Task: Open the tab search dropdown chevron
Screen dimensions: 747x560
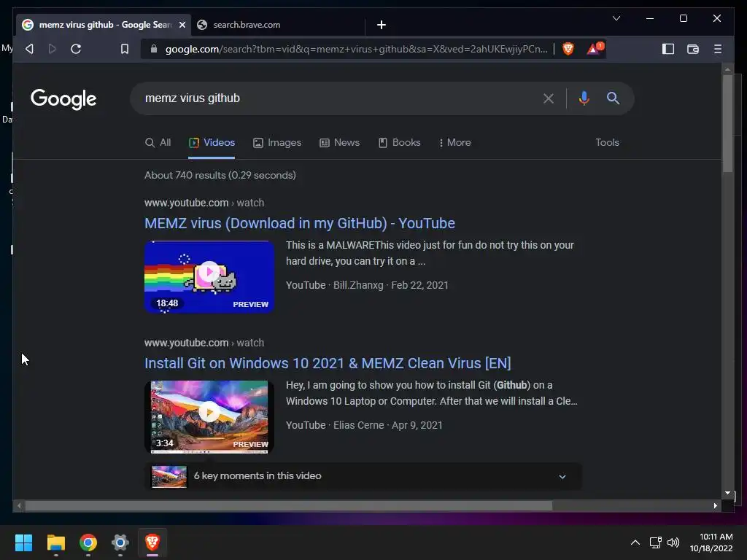Action: pos(616,18)
